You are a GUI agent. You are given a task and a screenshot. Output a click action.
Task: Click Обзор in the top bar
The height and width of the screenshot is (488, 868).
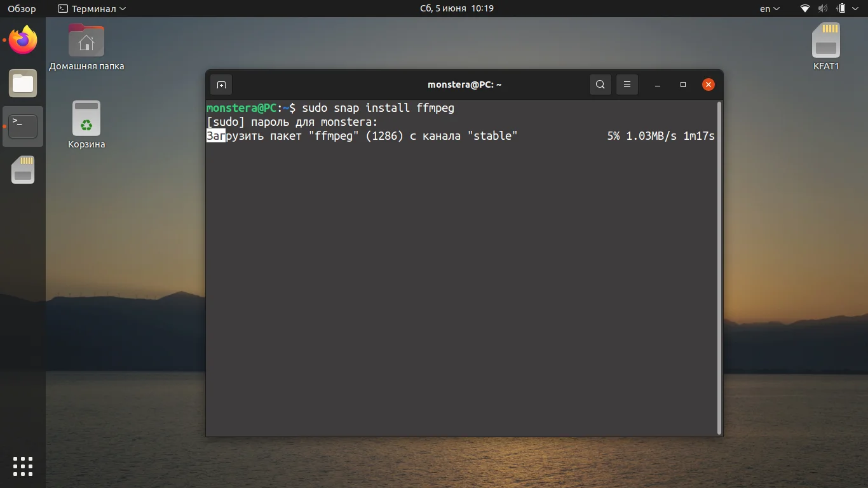pos(20,8)
